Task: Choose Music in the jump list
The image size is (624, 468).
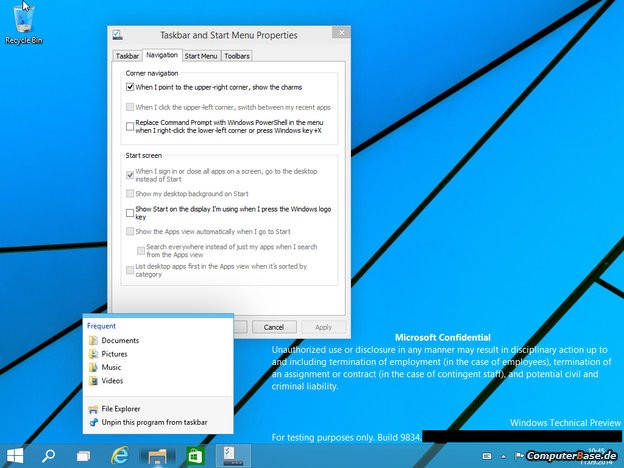Action: click(x=111, y=367)
